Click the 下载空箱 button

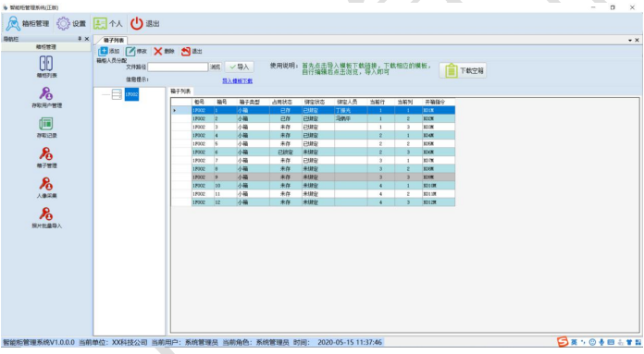pos(463,70)
